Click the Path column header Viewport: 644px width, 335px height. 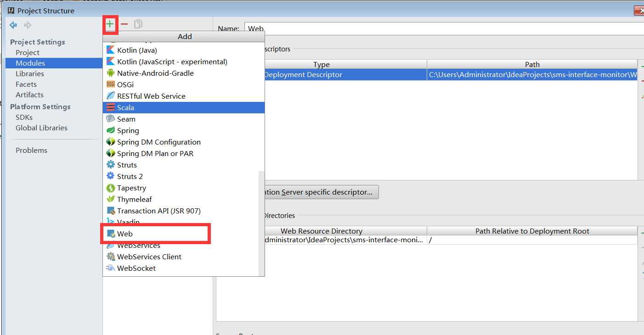(532, 64)
